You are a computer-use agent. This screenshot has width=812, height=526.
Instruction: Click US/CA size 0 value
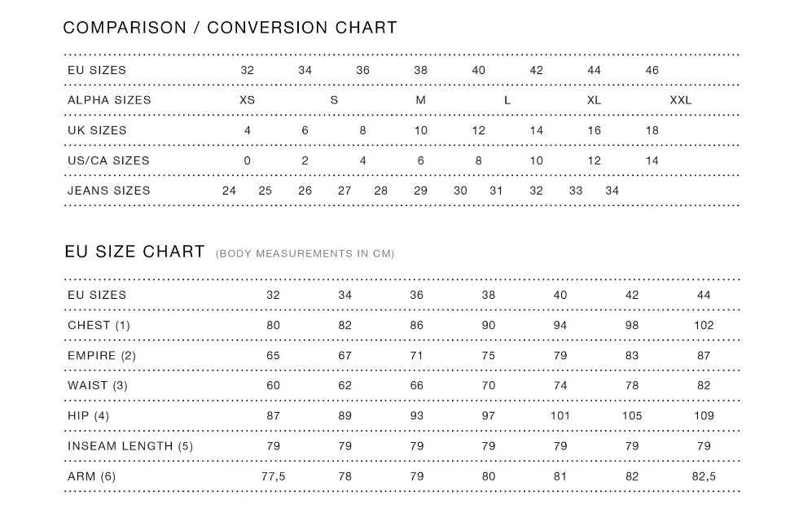pyautogui.click(x=247, y=161)
